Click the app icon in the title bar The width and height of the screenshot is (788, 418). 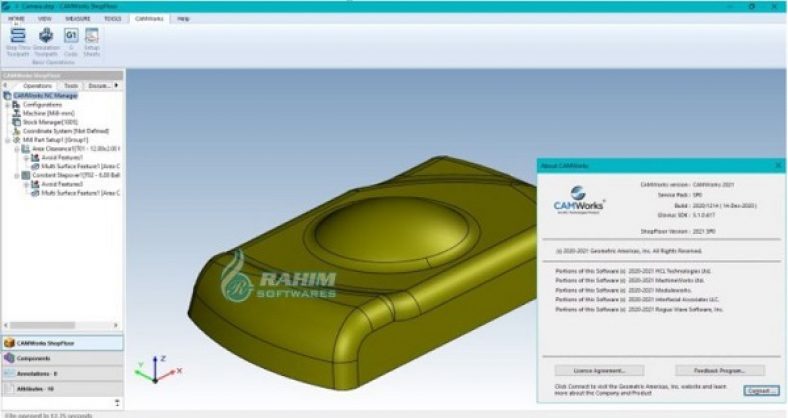click(6, 7)
